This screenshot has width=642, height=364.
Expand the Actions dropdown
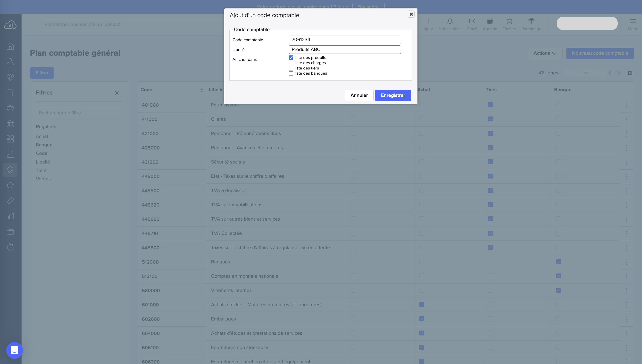(x=545, y=53)
